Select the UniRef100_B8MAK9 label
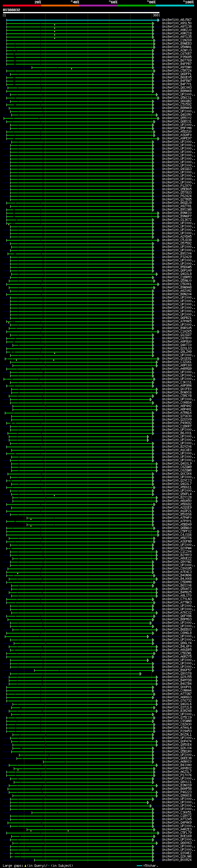The height and width of the screenshot is (868, 197). [x=177, y=108]
